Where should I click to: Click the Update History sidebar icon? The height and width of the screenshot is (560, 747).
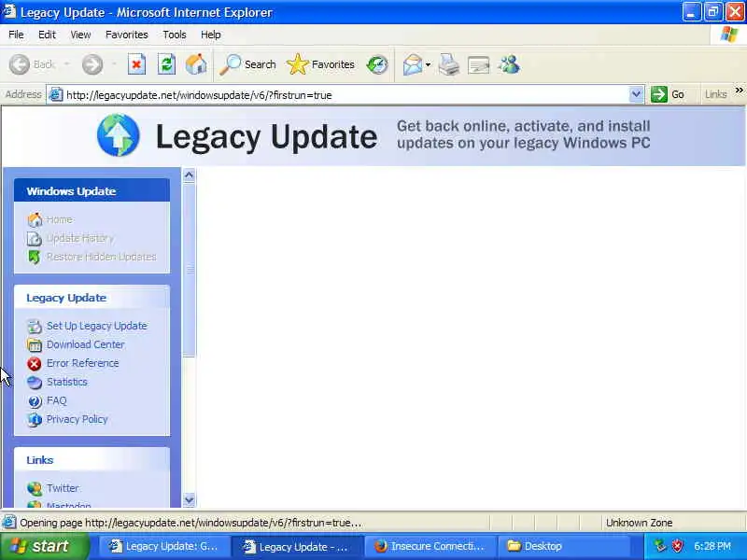[35, 238]
